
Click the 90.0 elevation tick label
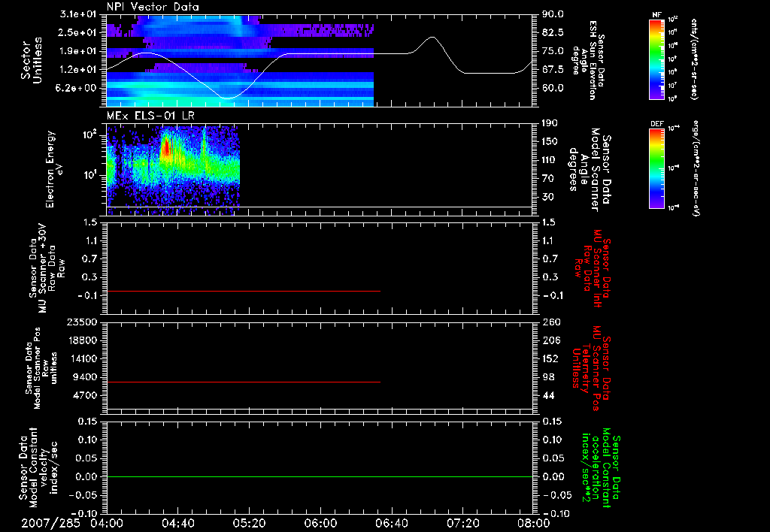click(x=553, y=15)
